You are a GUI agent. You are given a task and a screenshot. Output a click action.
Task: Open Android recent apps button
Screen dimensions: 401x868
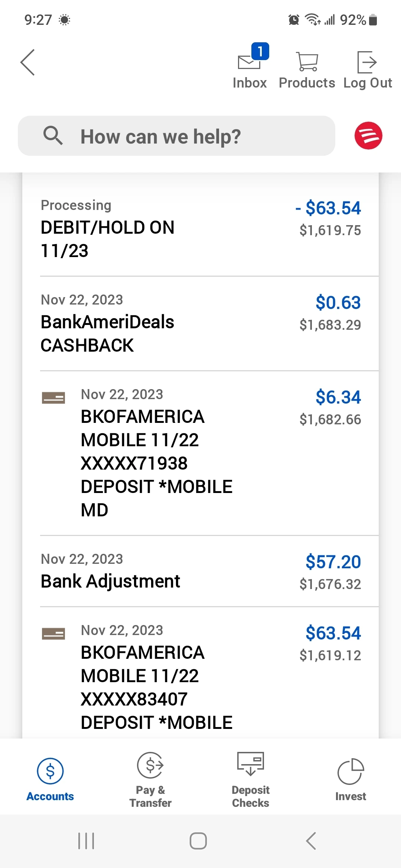tap(86, 841)
